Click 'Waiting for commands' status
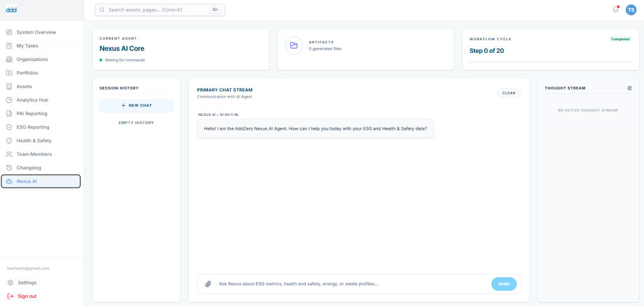Image resolution: width=644 pixels, height=306 pixels. [x=125, y=60]
